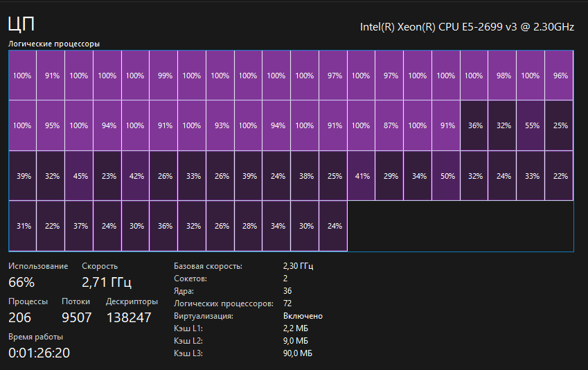588x370 pixels.
Task: Select the processor tile showing 41%
Action: coord(361,175)
